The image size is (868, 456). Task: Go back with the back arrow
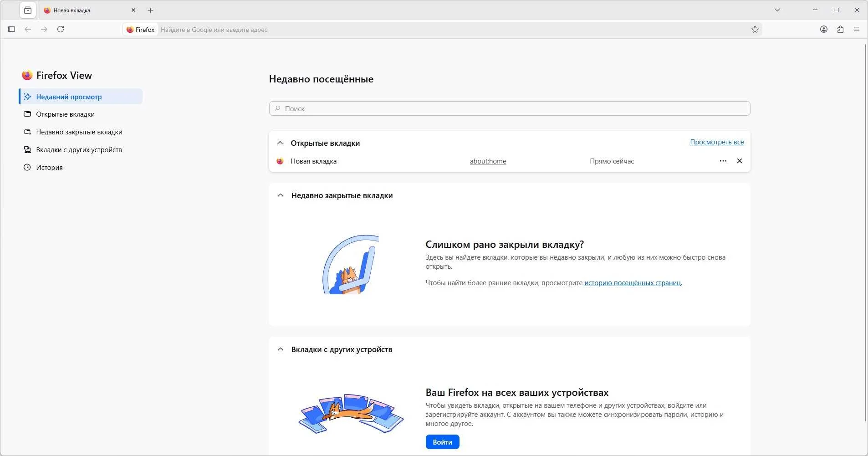(28, 29)
